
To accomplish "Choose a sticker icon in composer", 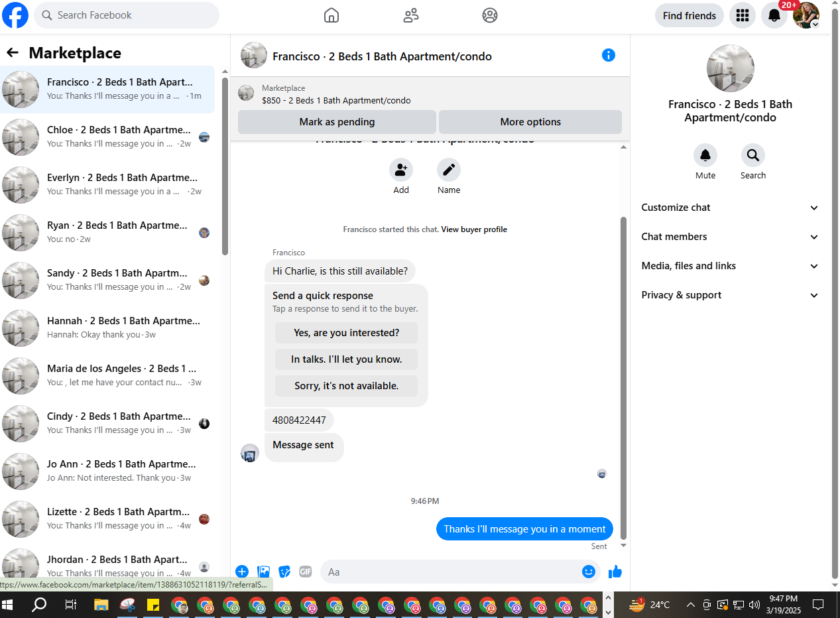I will pyautogui.click(x=284, y=572).
